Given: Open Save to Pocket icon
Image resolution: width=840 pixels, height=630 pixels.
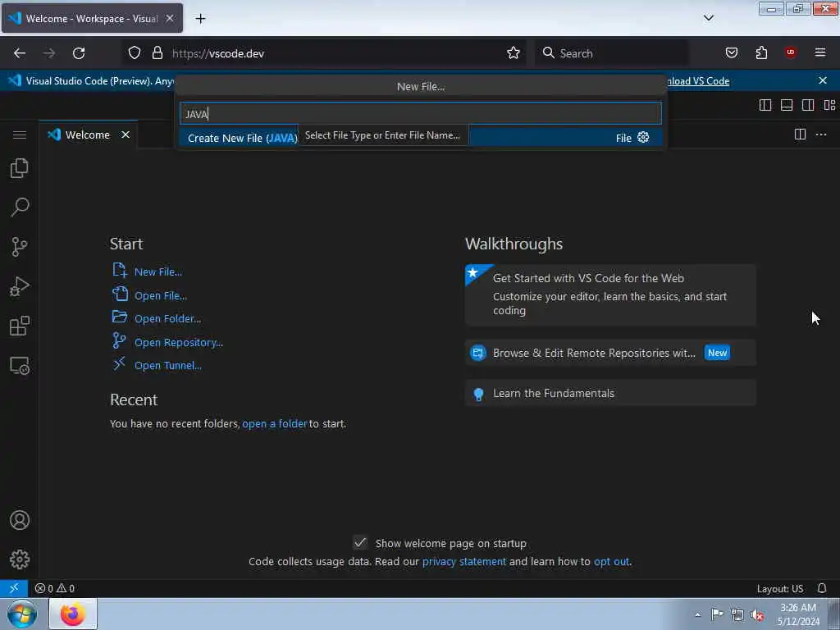Looking at the screenshot, I should pyautogui.click(x=731, y=52).
